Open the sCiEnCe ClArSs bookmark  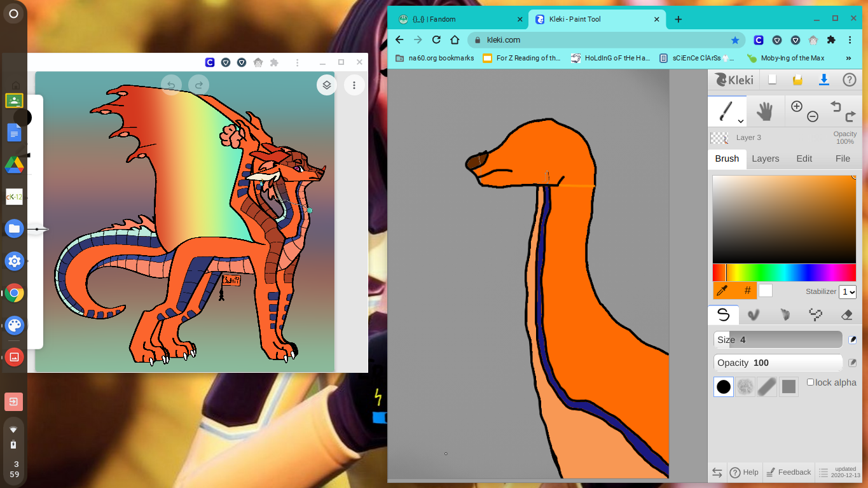point(697,58)
